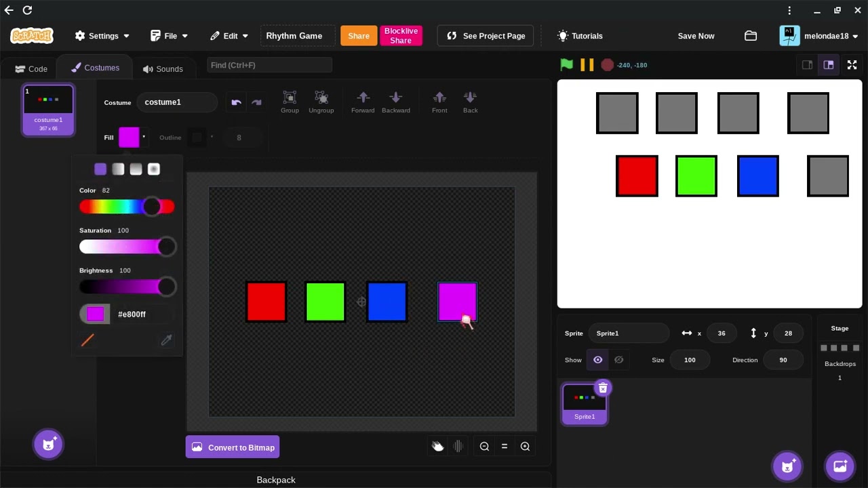Click the Find (Ctrl+F) search box
868x488 pixels.
coord(269,65)
